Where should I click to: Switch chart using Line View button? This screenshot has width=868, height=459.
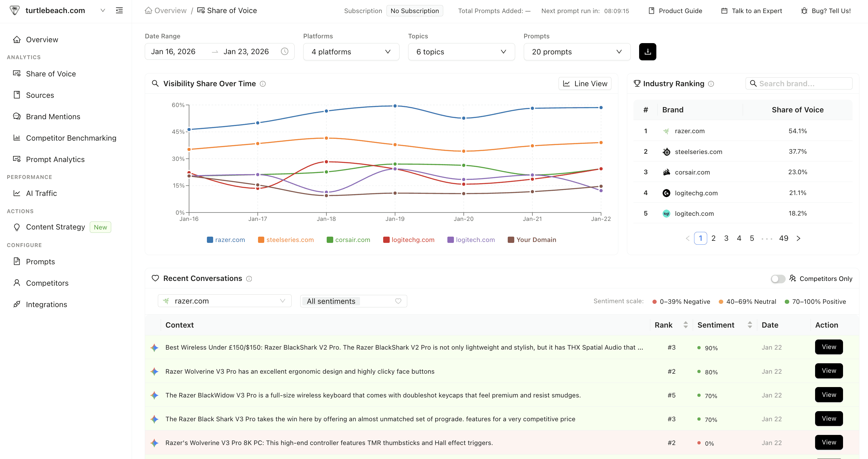(x=585, y=84)
